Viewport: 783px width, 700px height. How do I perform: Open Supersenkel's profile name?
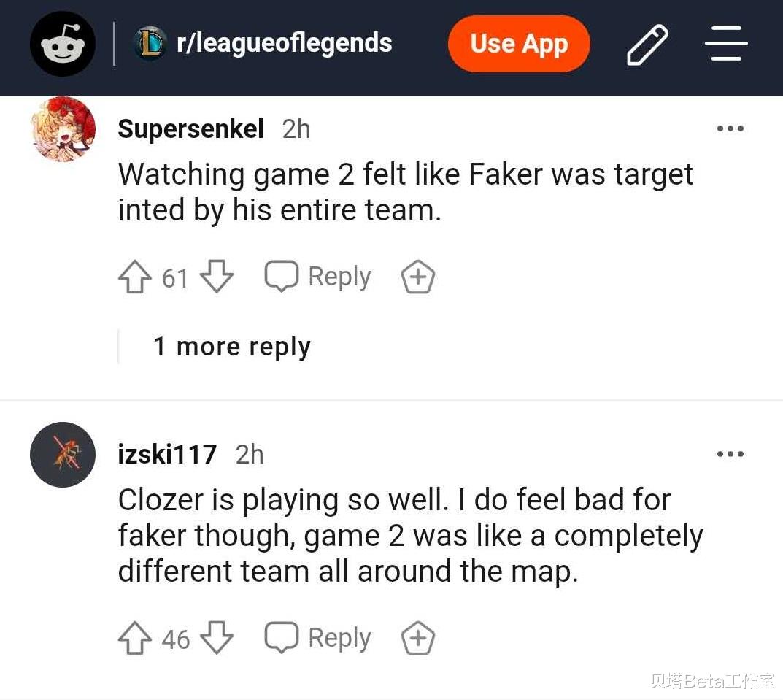190,128
